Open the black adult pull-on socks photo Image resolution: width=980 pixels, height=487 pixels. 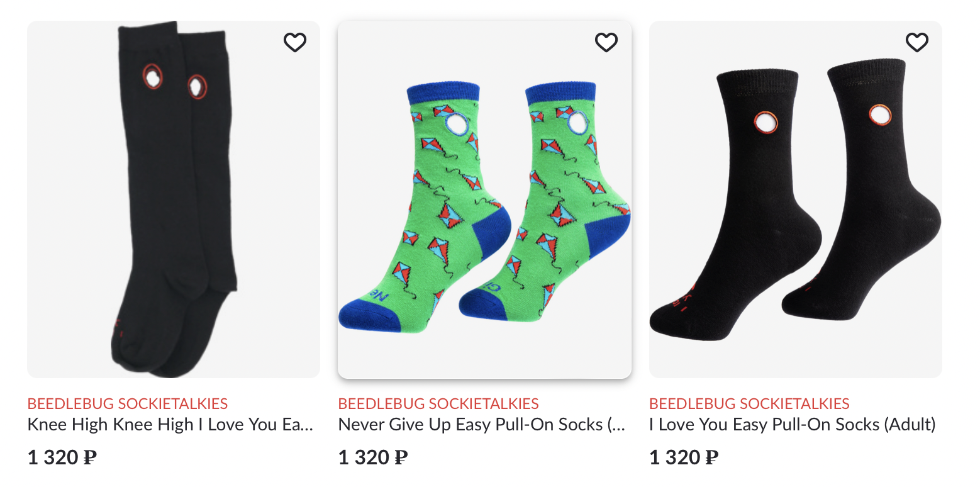pyautogui.click(x=796, y=199)
